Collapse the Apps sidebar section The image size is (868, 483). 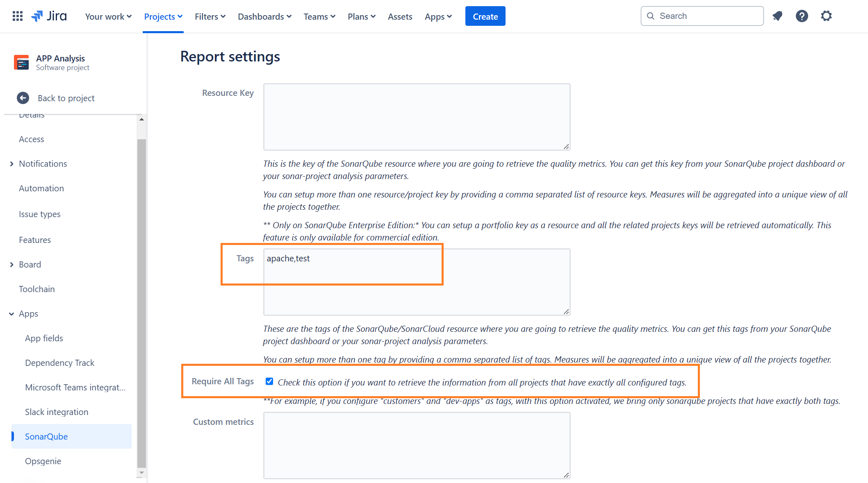point(11,313)
